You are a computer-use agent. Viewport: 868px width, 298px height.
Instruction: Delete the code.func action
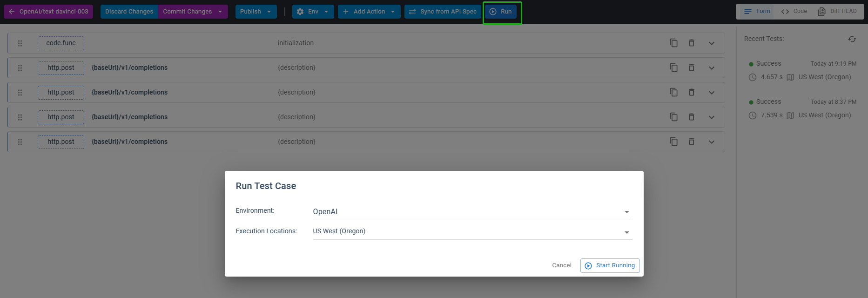click(x=692, y=43)
